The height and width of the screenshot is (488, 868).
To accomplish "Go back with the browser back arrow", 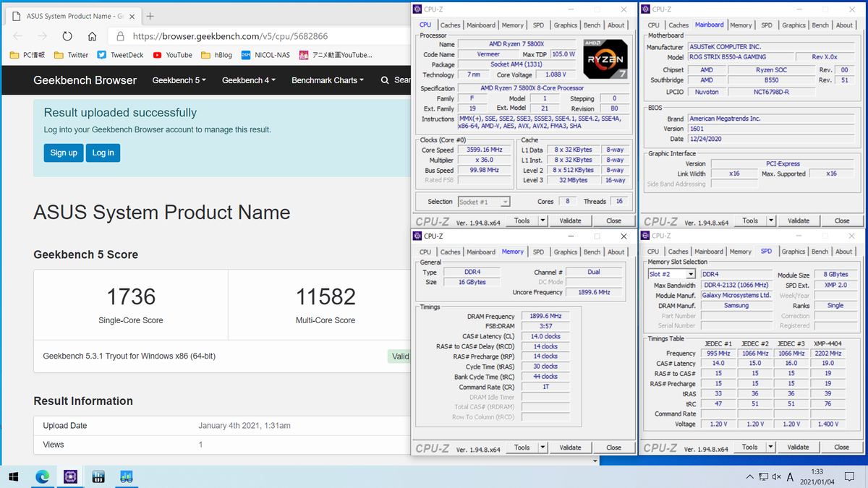I will pos(18,35).
